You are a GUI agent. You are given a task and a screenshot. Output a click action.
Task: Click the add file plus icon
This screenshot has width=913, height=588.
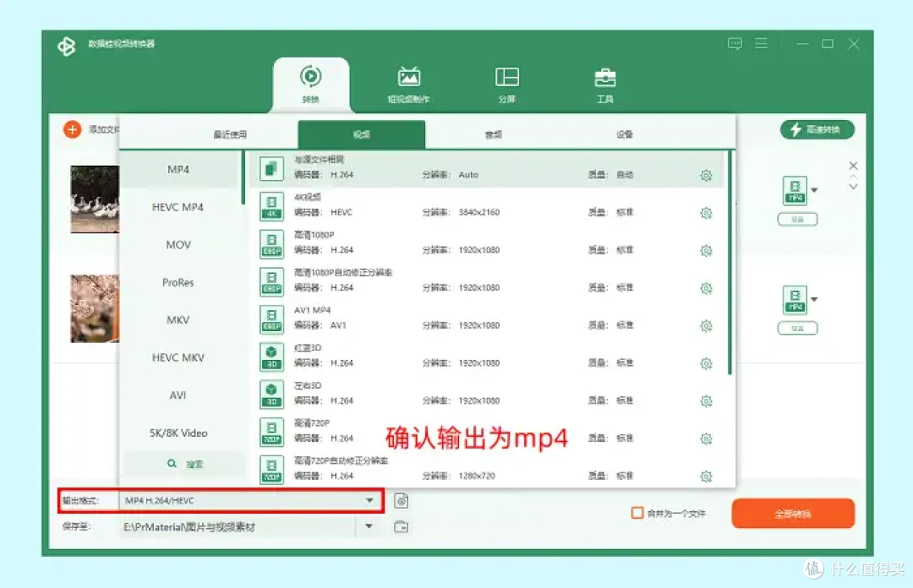tap(72, 129)
